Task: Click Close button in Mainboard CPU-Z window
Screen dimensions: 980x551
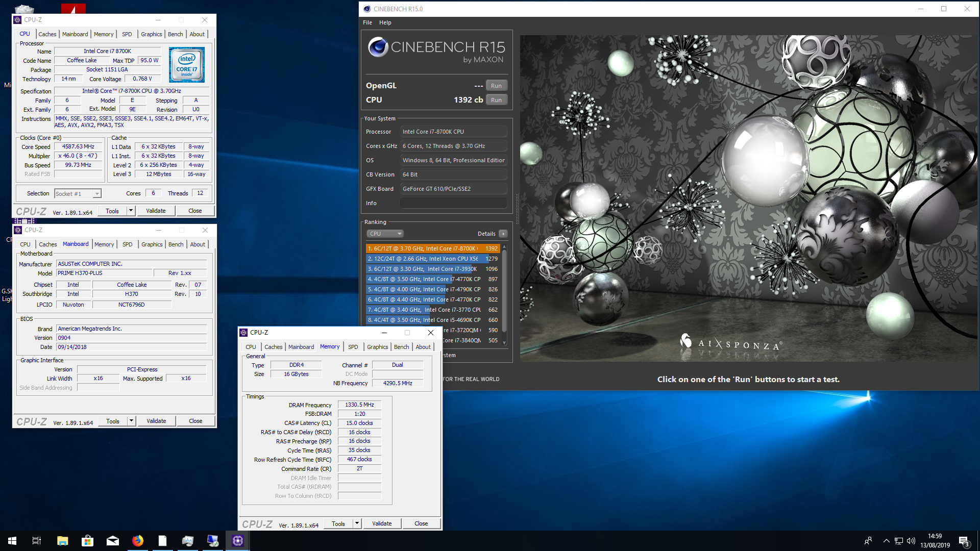Action: [x=195, y=421]
